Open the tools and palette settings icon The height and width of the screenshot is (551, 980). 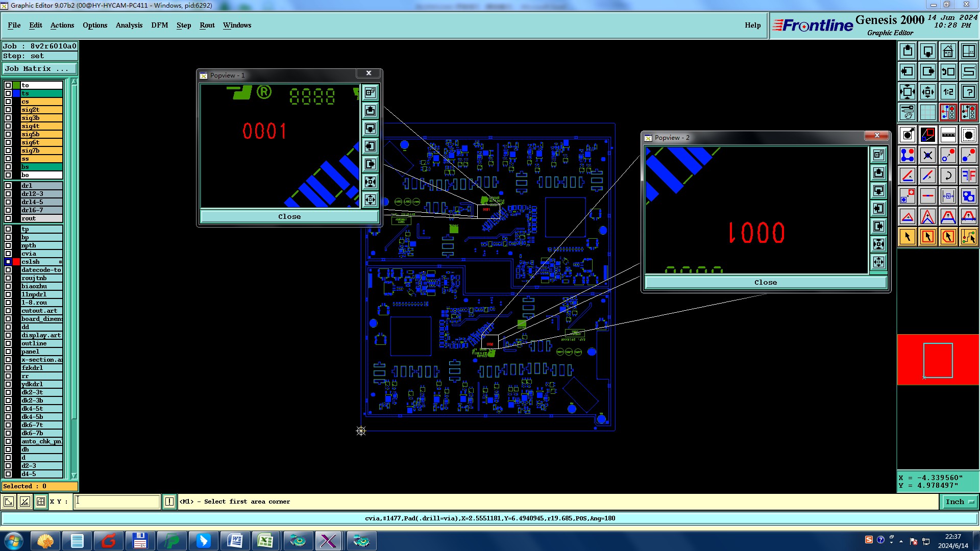[x=908, y=112]
